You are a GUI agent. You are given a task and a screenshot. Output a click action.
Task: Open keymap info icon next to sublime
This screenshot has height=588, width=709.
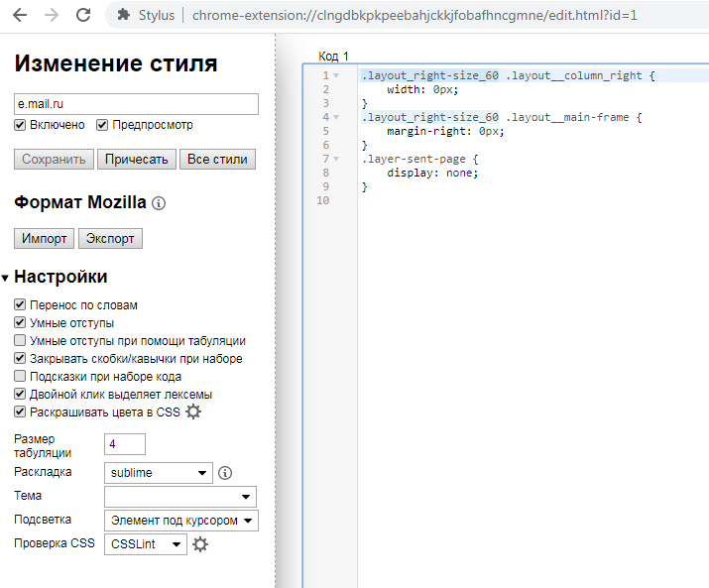(225, 473)
